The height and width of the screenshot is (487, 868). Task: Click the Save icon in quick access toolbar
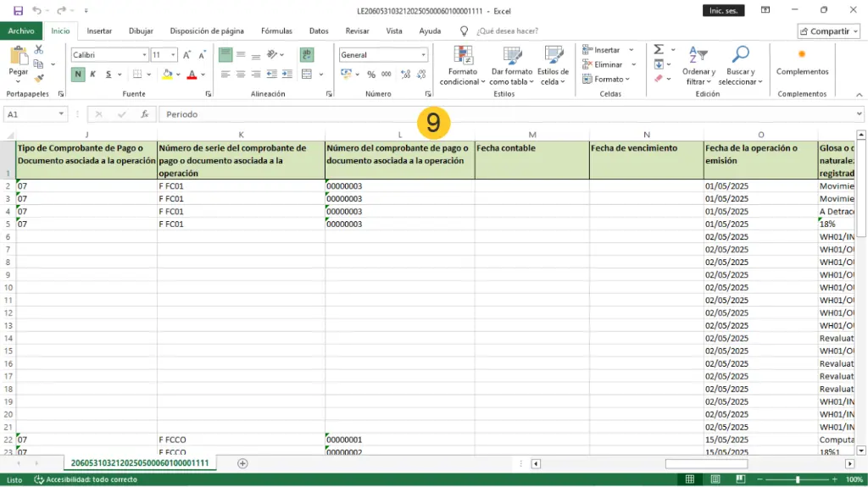(18, 10)
